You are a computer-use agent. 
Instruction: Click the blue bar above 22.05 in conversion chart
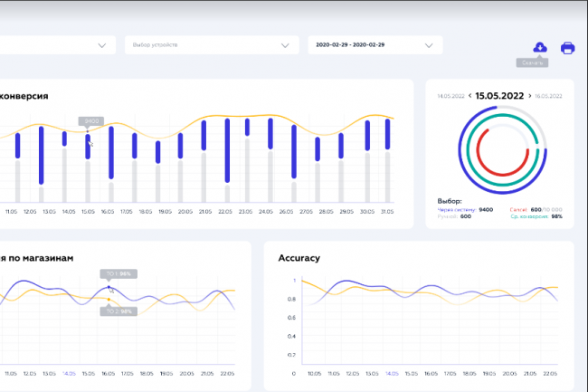[227, 150]
